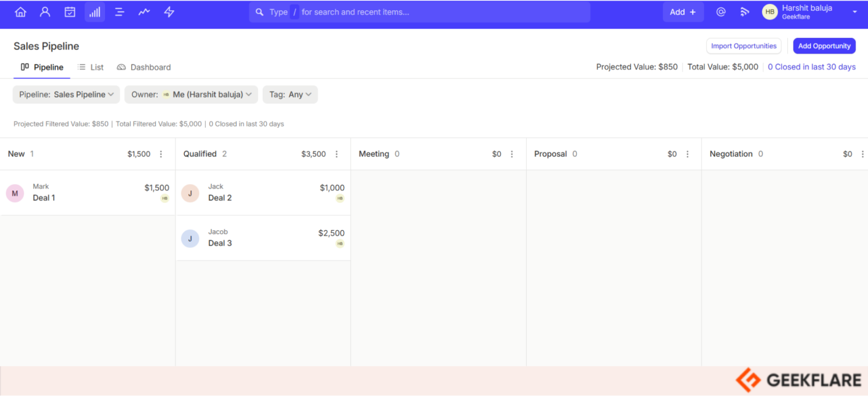The image size is (868, 396).
Task: Click Jack's J avatar on Deal 2
Action: click(190, 193)
